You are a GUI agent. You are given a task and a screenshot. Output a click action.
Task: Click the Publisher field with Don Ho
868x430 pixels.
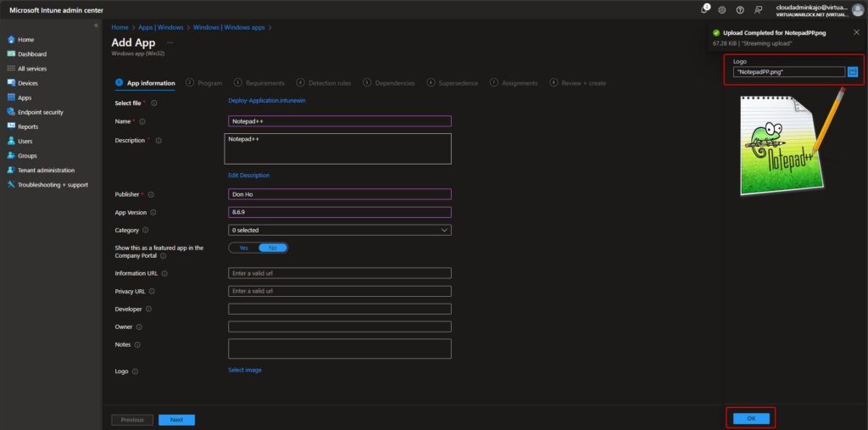point(340,194)
